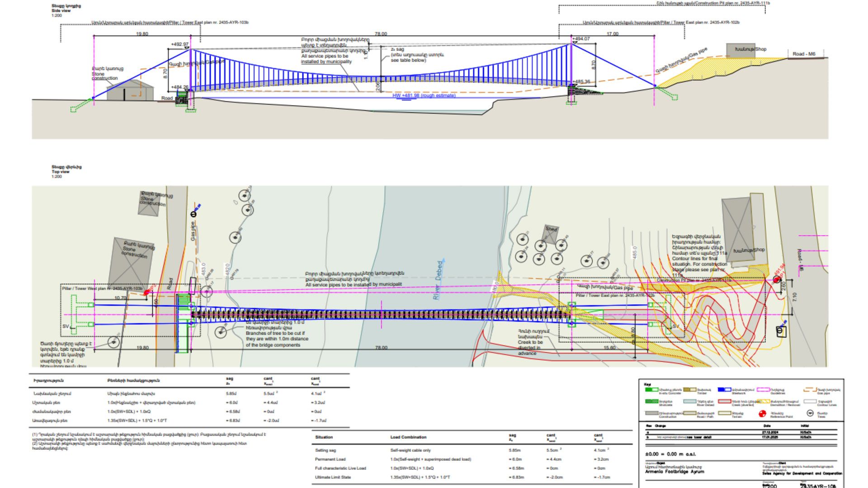This screenshot has height=488, width=868.
Task: Click the yellow Demolition / Removal legend icon
Action: (764, 401)
